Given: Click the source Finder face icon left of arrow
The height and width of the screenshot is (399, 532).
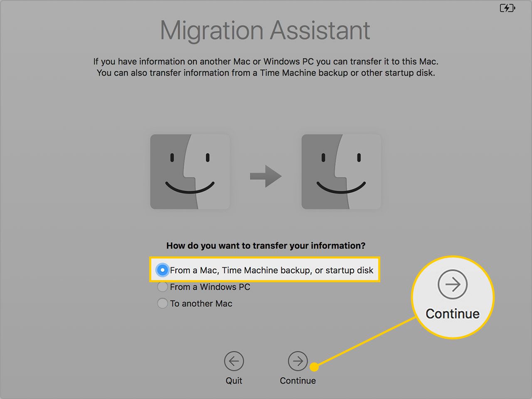Looking at the screenshot, I should (x=190, y=172).
